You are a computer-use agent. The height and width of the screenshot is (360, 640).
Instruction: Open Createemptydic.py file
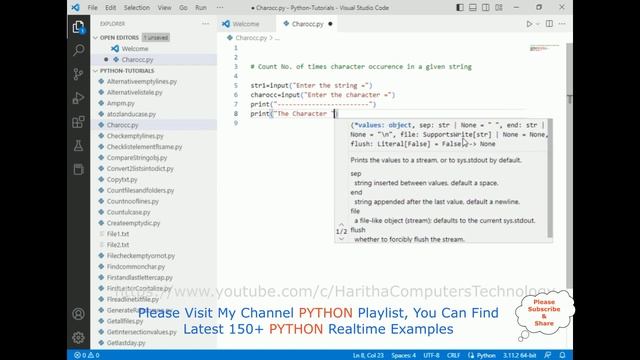point(133,223)
